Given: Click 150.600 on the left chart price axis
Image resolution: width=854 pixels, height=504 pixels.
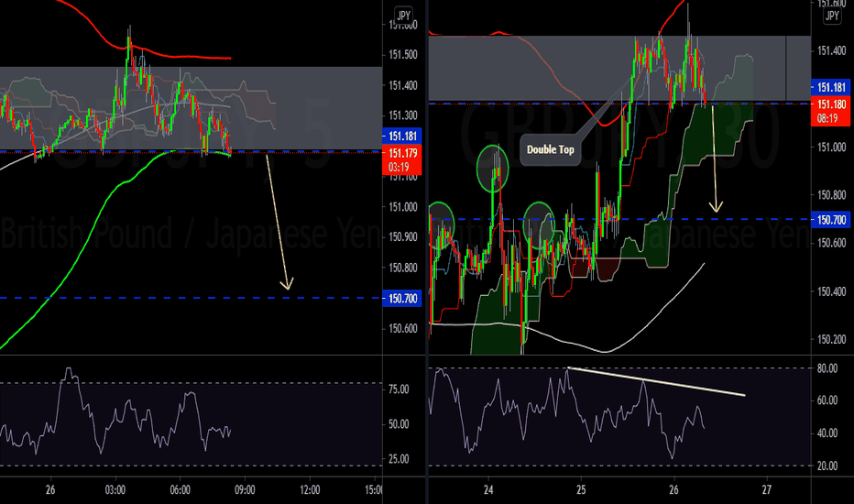Looking at the screenshot, I should [403, 329].
